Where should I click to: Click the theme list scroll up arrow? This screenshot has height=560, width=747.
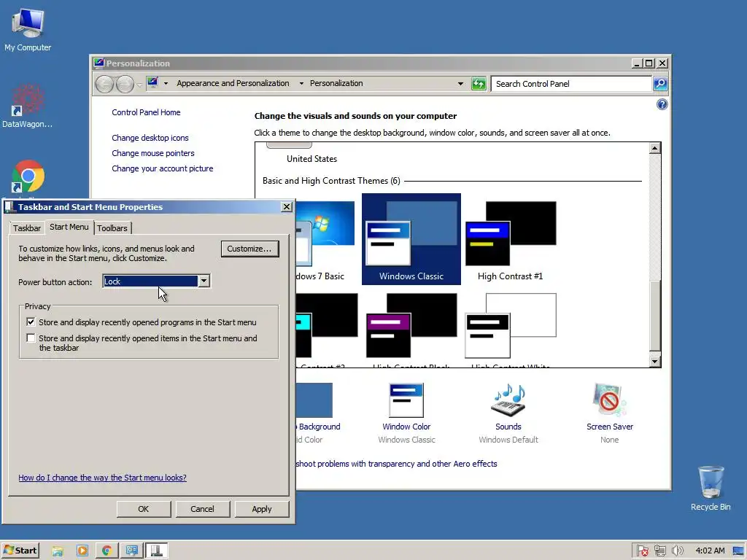tap(655, 148)
